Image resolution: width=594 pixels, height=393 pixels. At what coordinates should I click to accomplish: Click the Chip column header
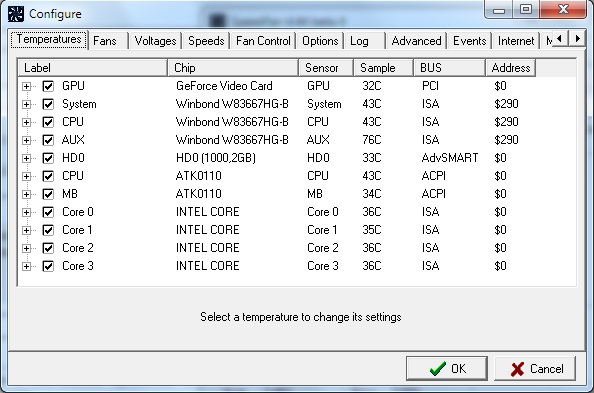[233, 68]
